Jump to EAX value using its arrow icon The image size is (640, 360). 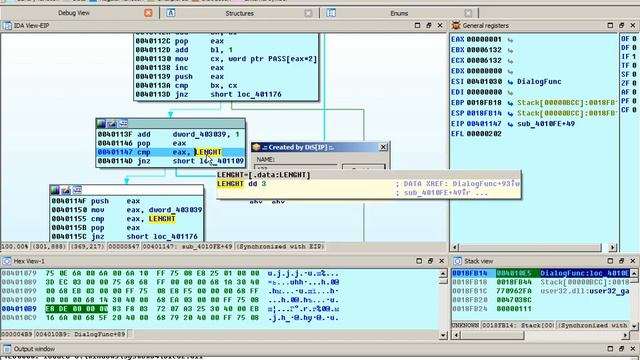pos(510,40)
